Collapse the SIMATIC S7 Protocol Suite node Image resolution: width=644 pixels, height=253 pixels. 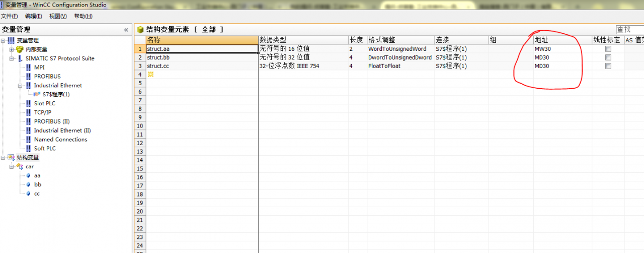12,58
